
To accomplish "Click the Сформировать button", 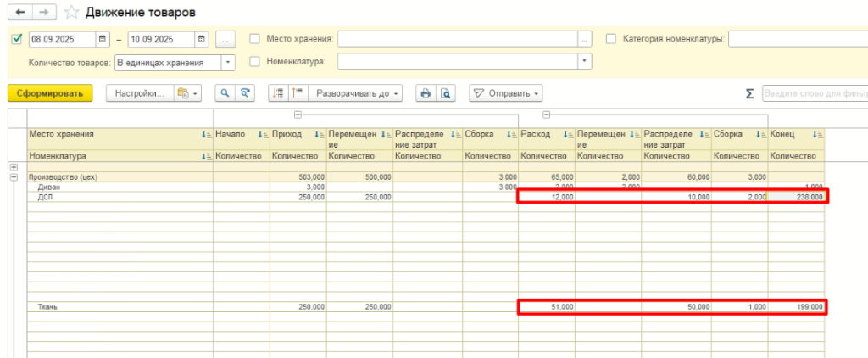I will click(x=50, y=93).
